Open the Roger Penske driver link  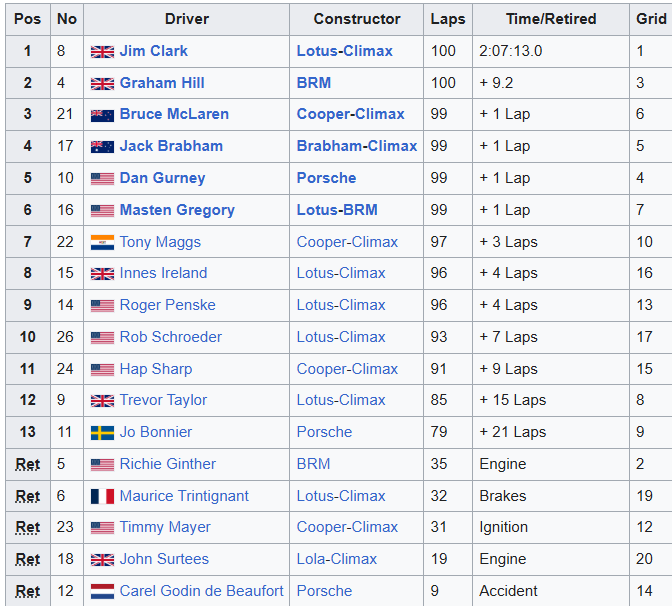point(168,305)
